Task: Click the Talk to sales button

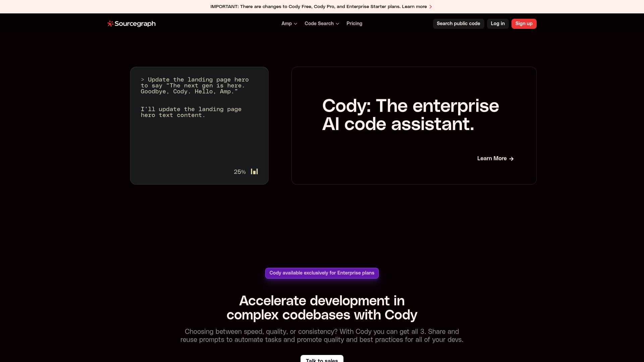Action: click(x=322, y=359)
